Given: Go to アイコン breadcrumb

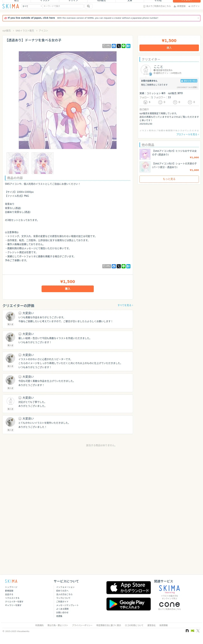Looking at the screenshot, I should point(43,31).
